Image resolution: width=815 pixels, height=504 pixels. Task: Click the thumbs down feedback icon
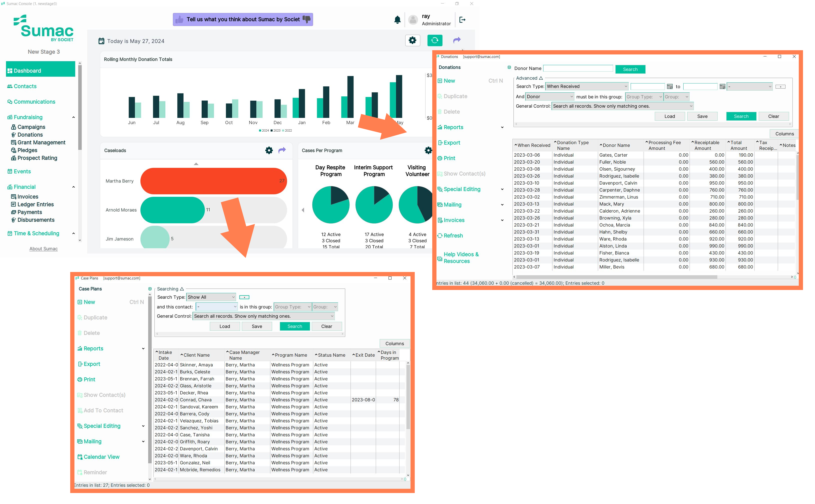(x=307, y=19)
